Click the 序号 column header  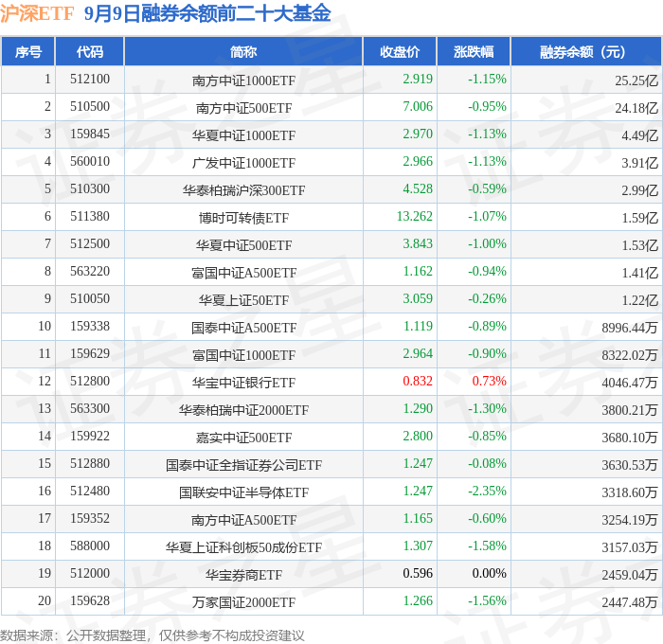[27, 51]
